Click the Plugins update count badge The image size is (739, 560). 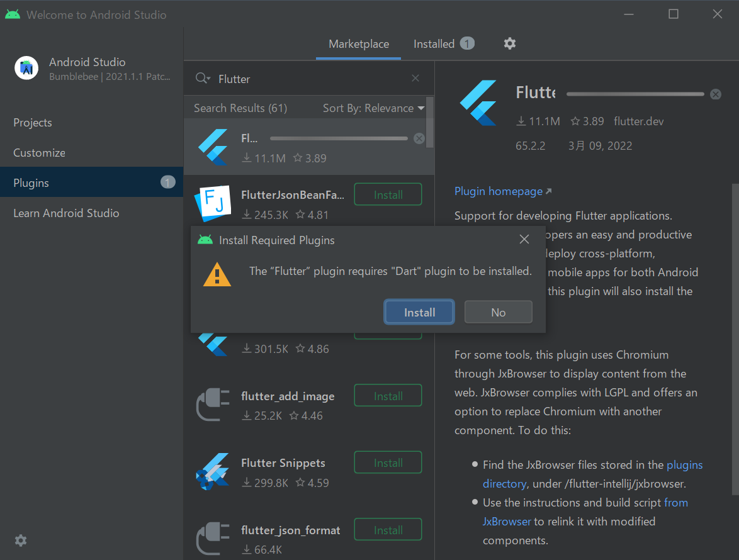point(168,182)
